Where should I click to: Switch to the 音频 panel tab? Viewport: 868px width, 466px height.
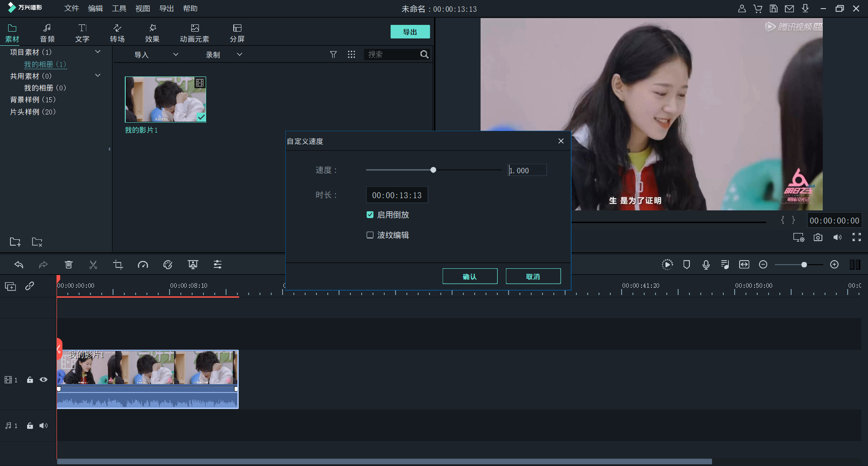(47, 32)
